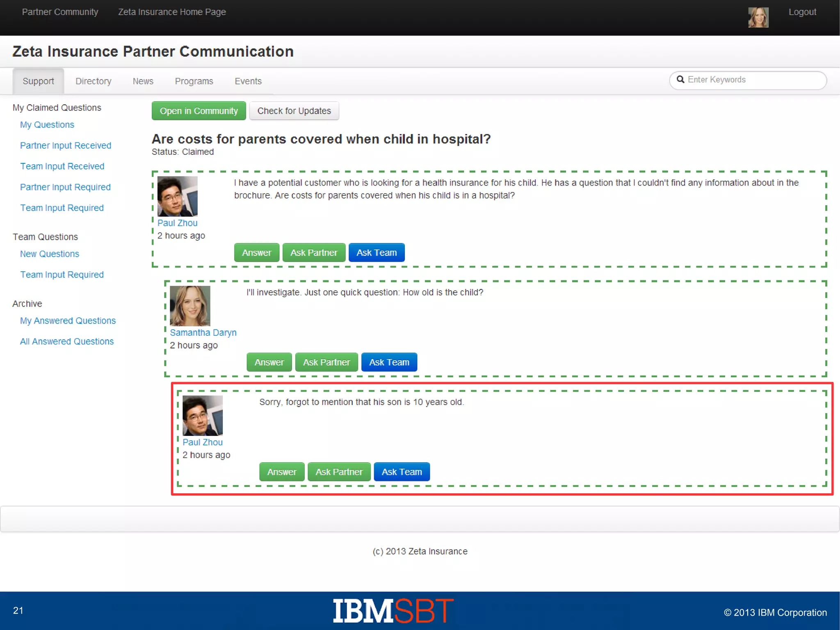
Task: Click Ask Partner on Paul Zhou's first post
Action: (x=314, y=252)
